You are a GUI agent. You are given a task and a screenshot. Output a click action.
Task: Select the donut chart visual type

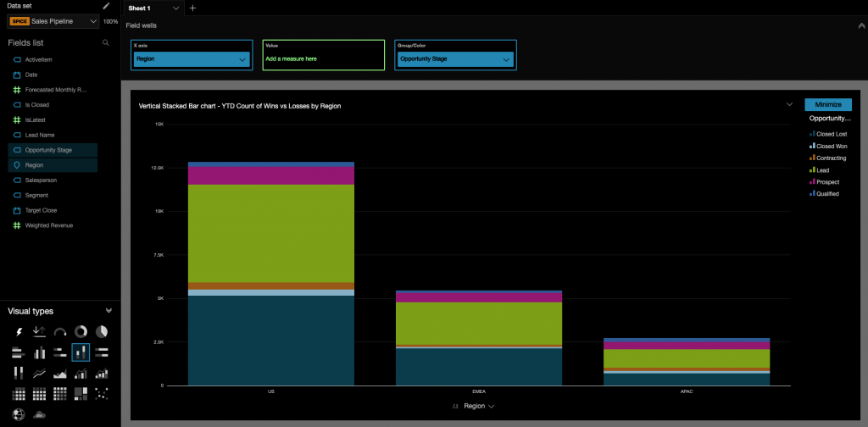(81, 332)
